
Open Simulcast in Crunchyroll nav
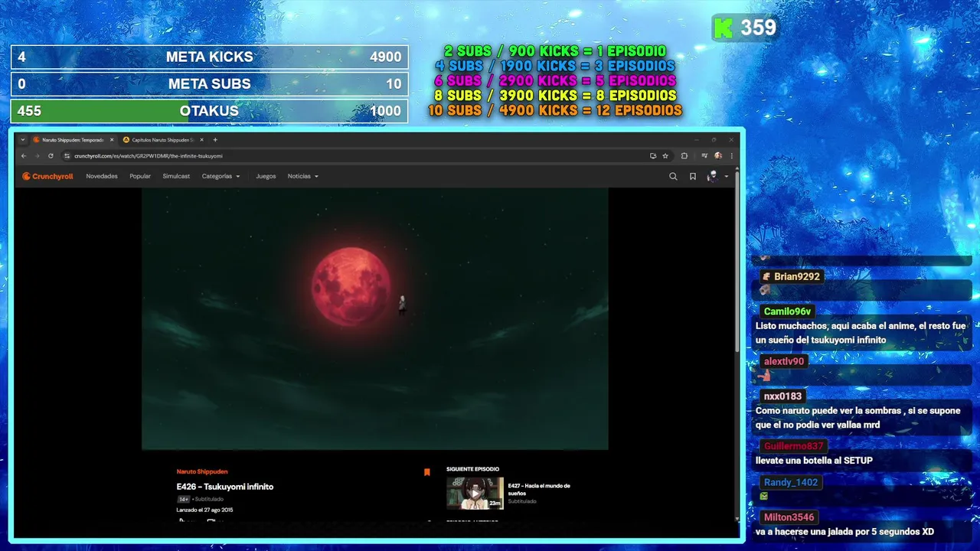(x=176, y=176)
